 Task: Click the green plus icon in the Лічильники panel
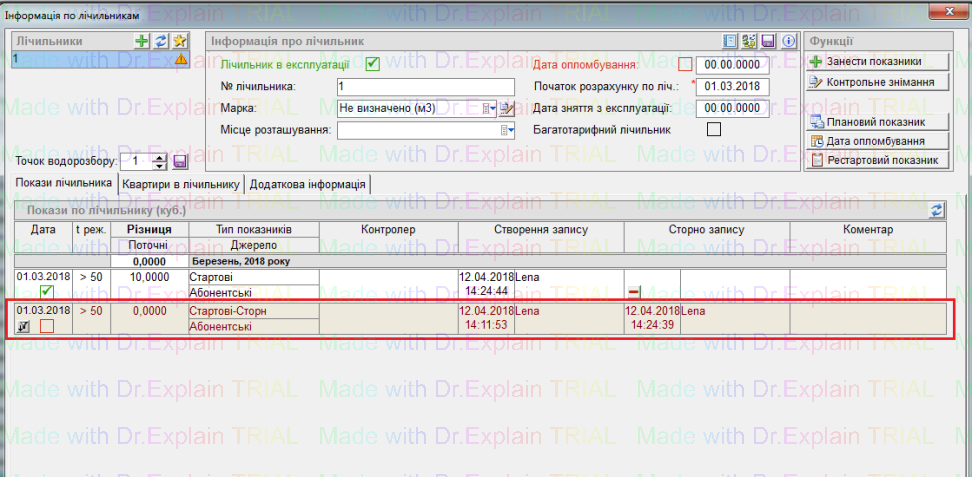point(144,41)
